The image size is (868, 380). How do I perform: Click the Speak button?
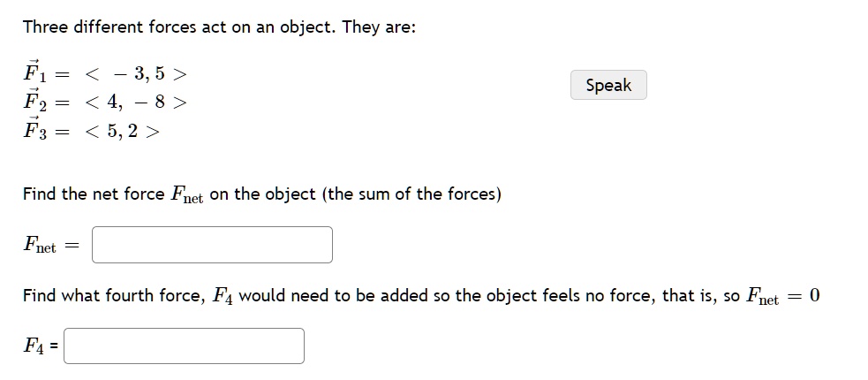[x=608, y=85]
